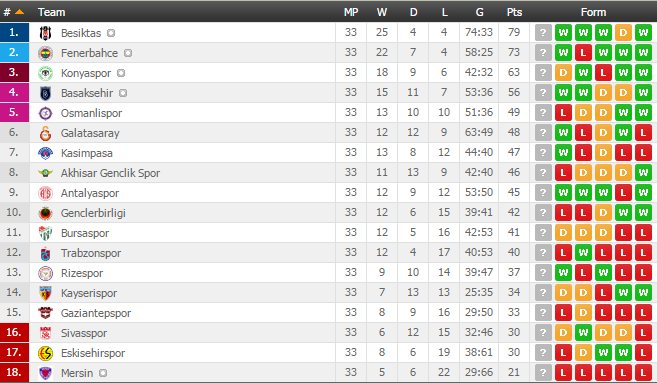Open the Osmanlispor team link

pos(91,113)
